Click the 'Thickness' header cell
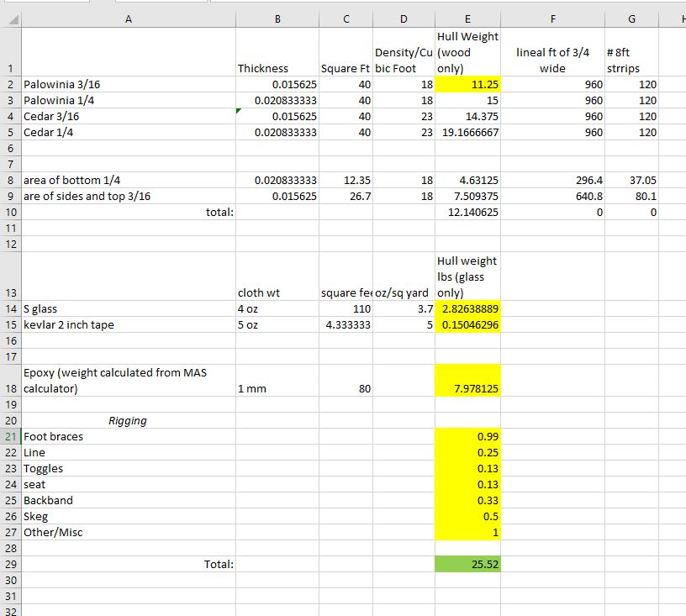Viewport: 686px width, 616px height. click(x=277, y=52)
